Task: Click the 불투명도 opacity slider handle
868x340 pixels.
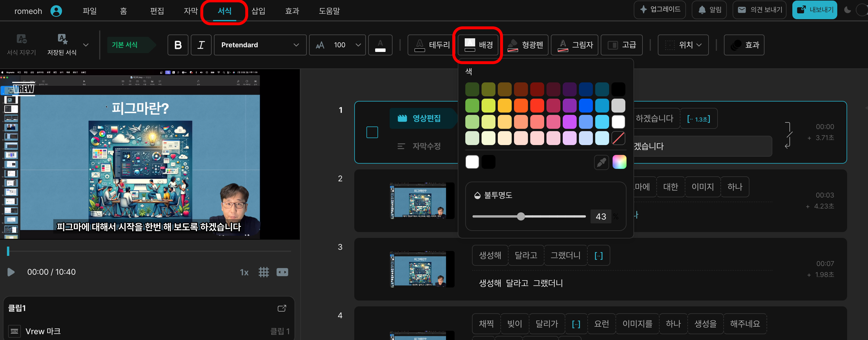Action: click(521, 216)
